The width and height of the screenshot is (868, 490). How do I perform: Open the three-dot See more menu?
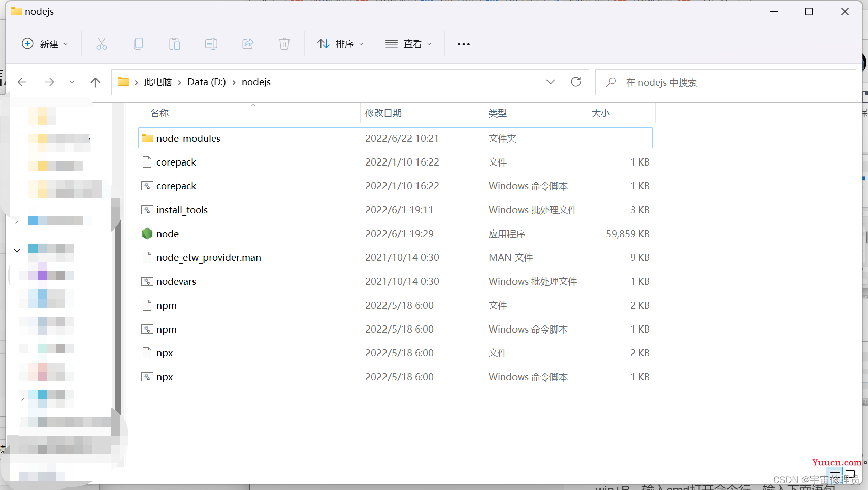464,44
